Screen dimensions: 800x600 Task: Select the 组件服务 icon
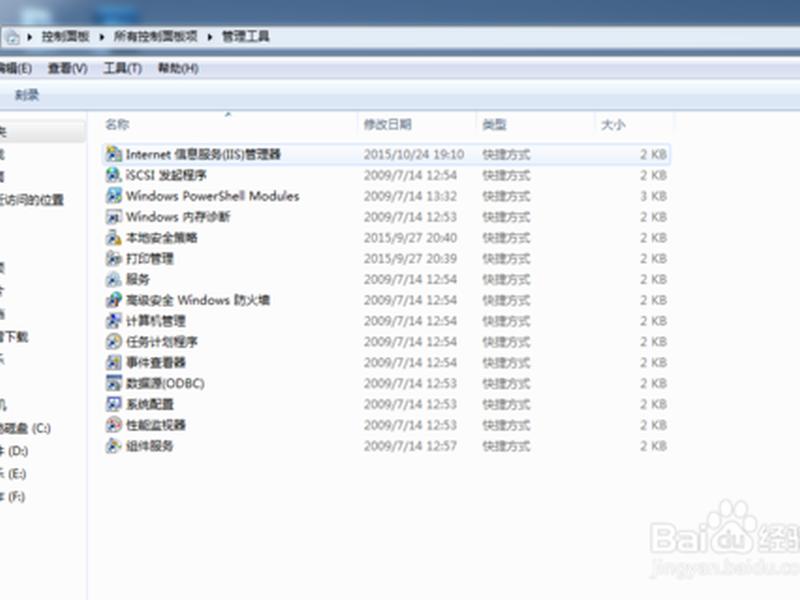(113, 445)
